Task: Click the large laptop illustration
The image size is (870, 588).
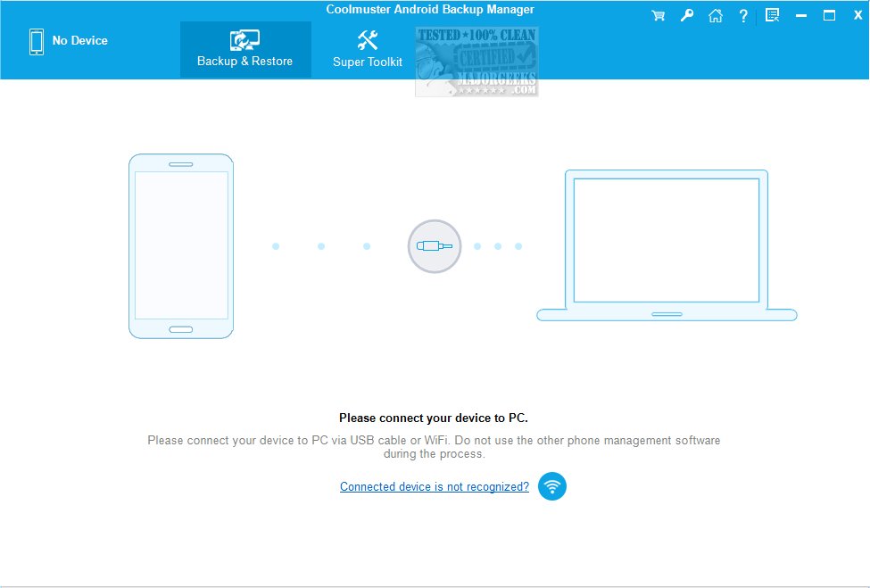Action: [x=667, y=245]
